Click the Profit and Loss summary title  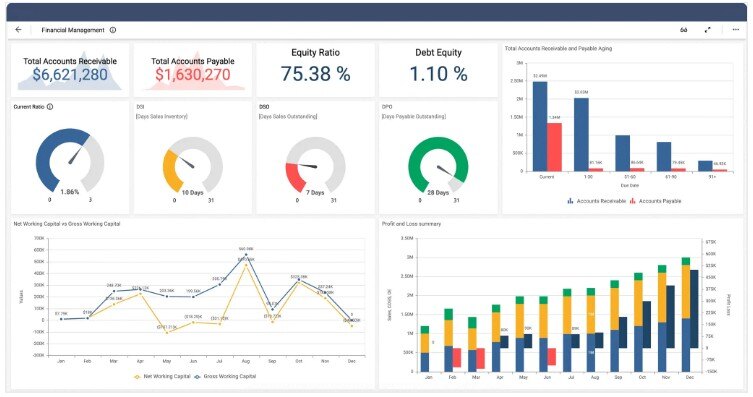(x=411, y=224)
